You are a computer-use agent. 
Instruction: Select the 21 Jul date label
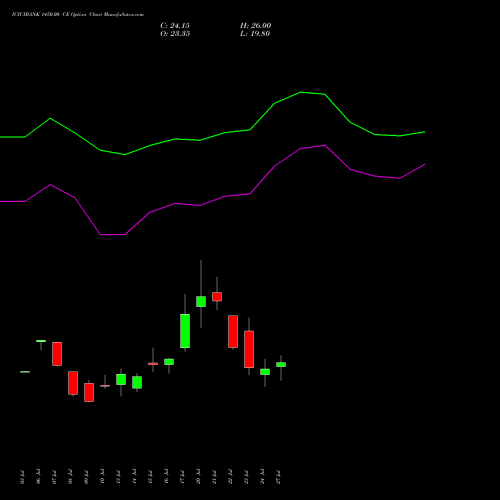(x=214, y=477)
